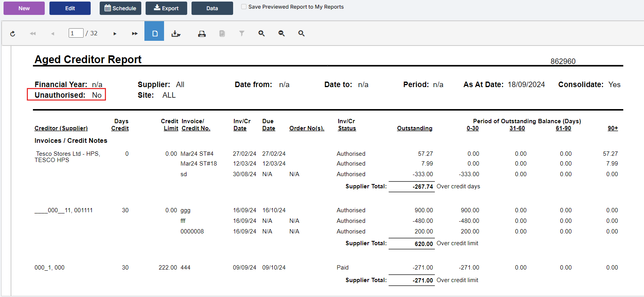
Task: Click the 61-90 period column header
Action: point(563,128)
